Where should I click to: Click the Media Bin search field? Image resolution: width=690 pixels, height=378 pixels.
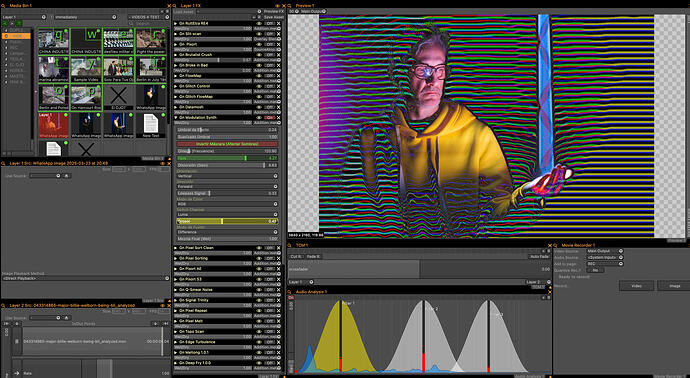pos(148,24)
